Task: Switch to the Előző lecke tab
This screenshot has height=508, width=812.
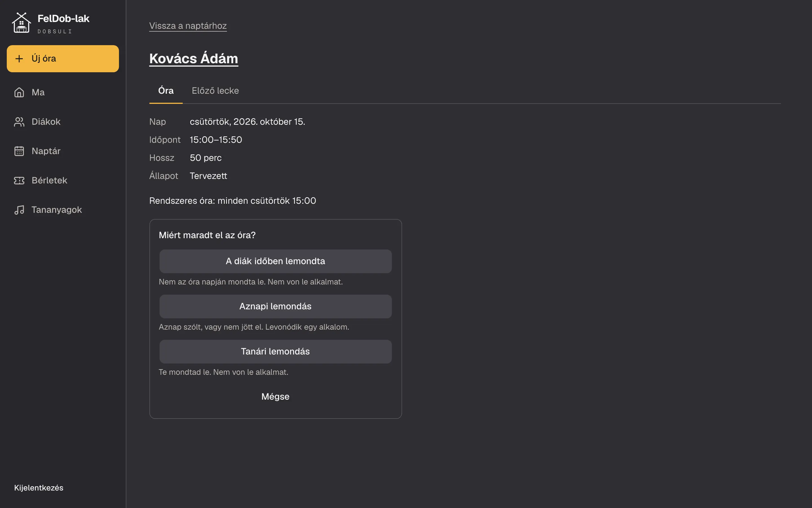Action: 215,91
